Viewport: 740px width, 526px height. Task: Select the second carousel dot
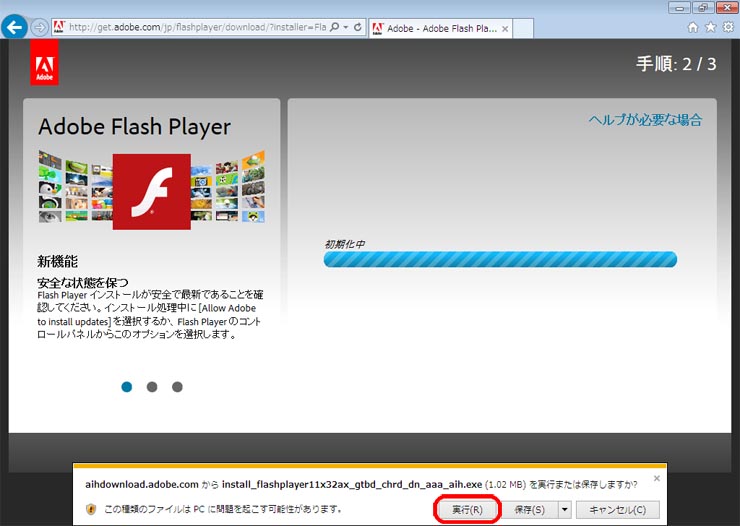(x=152, y=387)
